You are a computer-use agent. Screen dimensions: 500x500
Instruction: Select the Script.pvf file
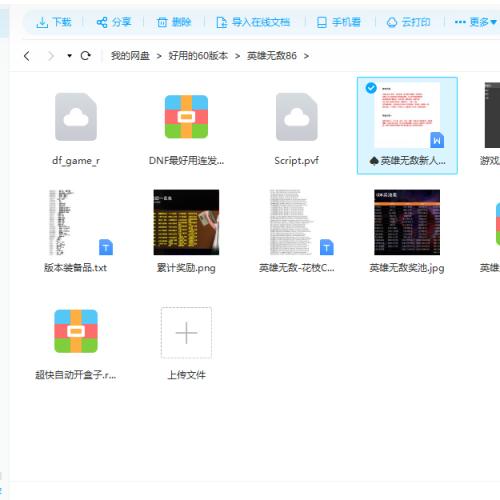(x=297, y=129)
